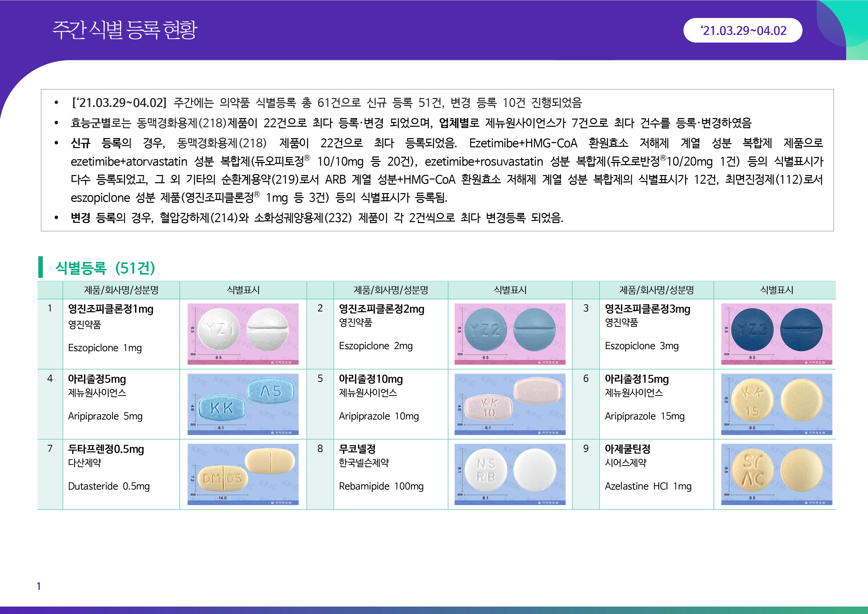The height and width of the screenshot is (614, 868).
Task: Click product name 두타프렌정0.5mg
Action: tap(106, 449)
